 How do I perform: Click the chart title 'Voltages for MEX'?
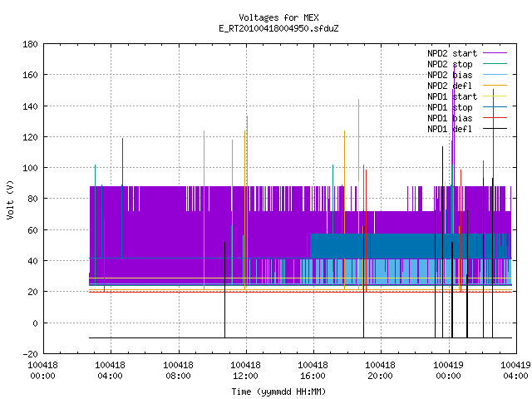(x=278, y=17)
